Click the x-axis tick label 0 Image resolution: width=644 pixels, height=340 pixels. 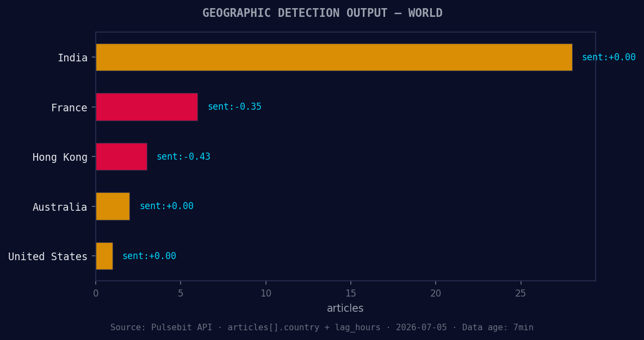point(96,293)
